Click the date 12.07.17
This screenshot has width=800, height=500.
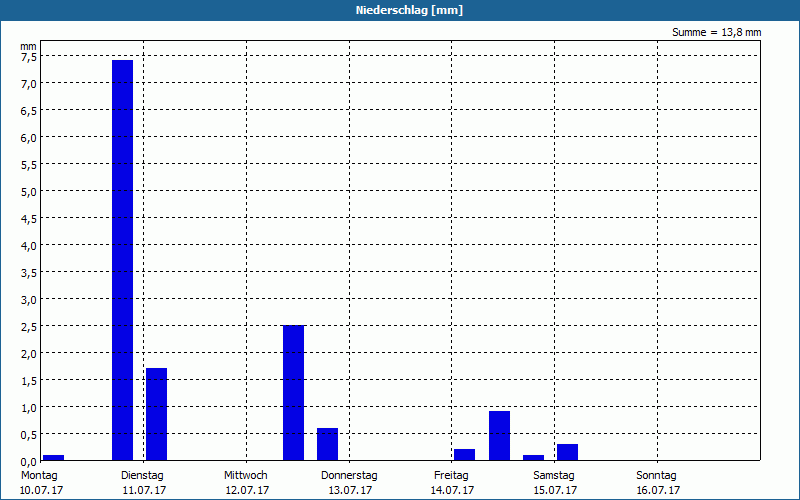(247, 491)
